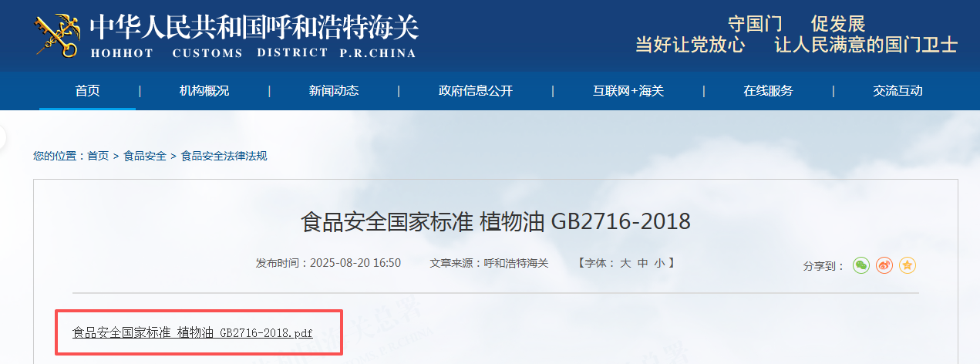Viewport: 980px width, 364px height.
Task: Go to 食品安全 breadcrumb link
Action: (x=145, y=156)
